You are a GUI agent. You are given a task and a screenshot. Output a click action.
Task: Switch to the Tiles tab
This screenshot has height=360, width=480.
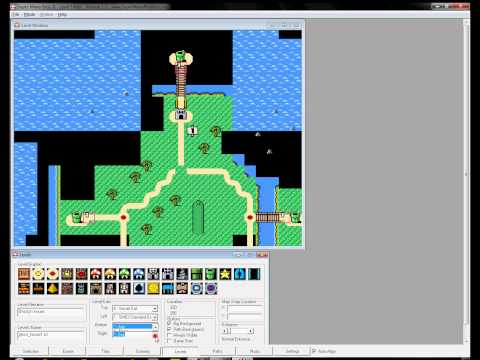pos(105,351)
